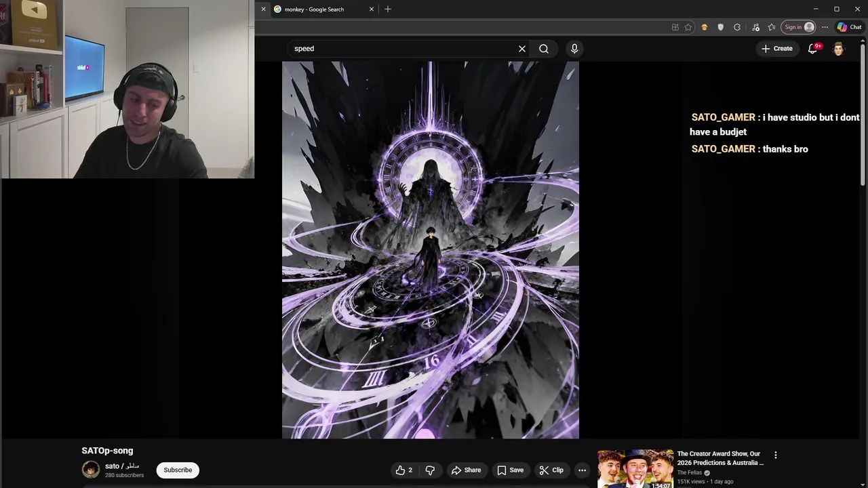
Task: Open the YouTube account avatar menu
Action: click(x=839, y=49)
